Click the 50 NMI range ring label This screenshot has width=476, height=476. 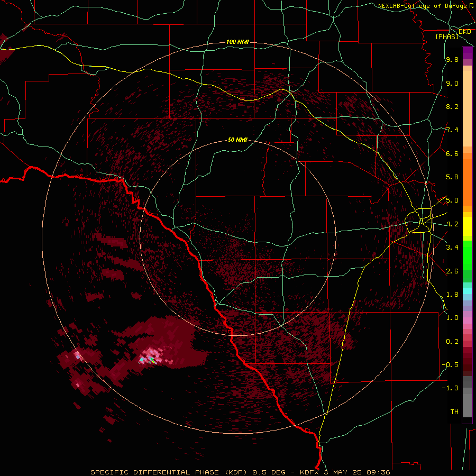click(x=237, y=140)
